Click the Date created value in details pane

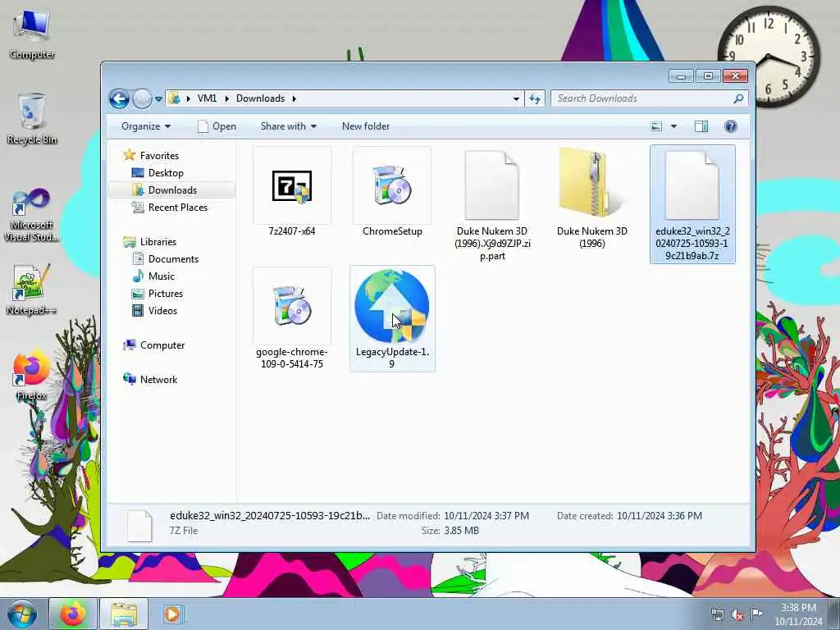point(660,516)
